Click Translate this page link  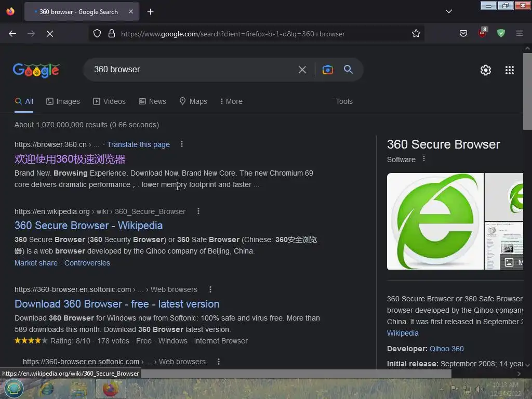pos(138,144)
